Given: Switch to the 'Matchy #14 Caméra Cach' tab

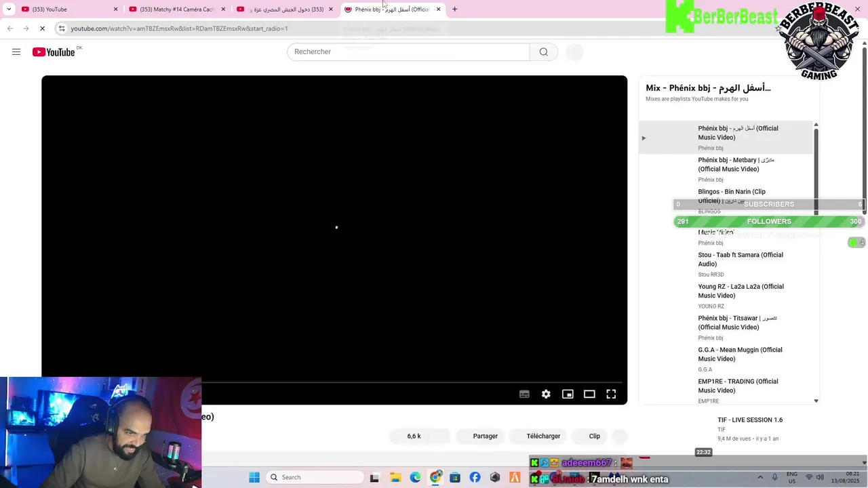Looking at the screenshot, I should (x=176, y=9).
